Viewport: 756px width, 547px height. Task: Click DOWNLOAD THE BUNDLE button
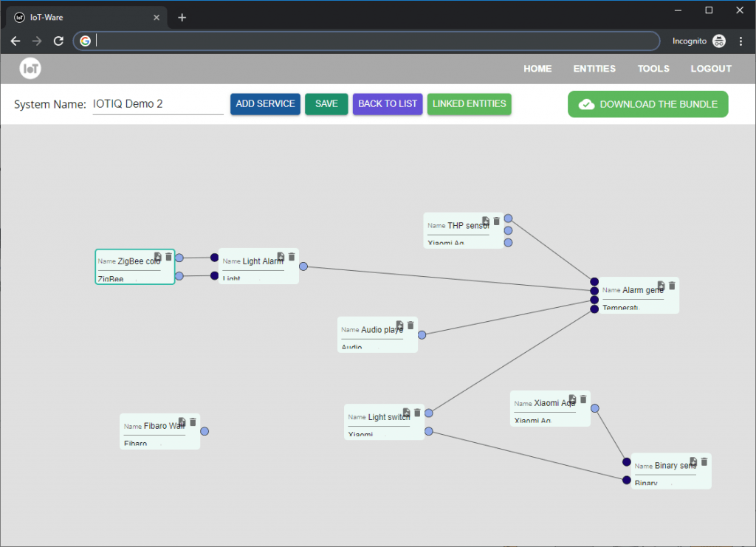tap(647, 104)
